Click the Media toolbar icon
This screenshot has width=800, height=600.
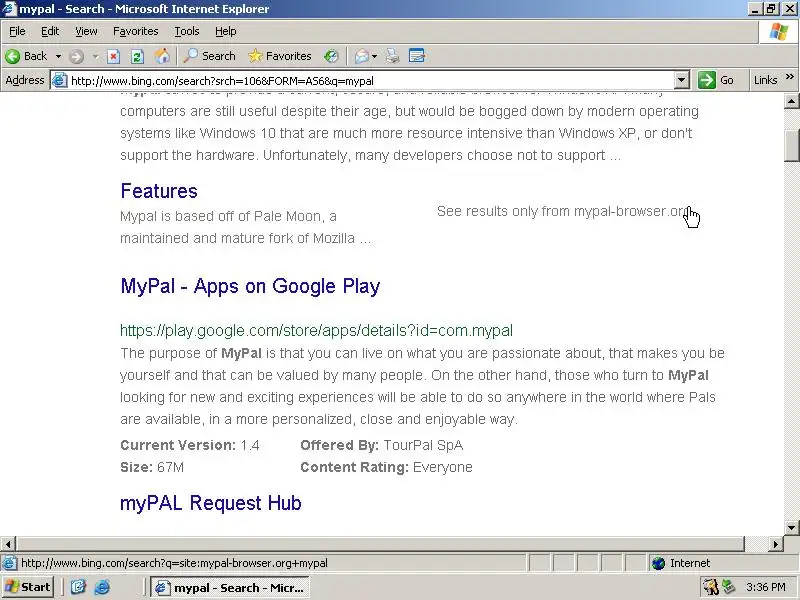(331, 56)
